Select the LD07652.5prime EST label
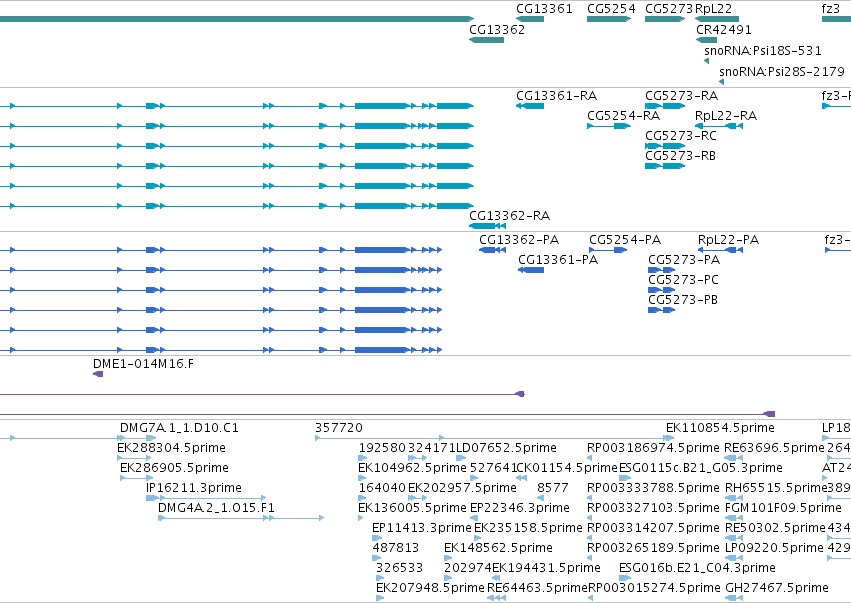Image resolution: width=851 pixels, height=603 pixels. pyautogui.click(x=506, y=448)
